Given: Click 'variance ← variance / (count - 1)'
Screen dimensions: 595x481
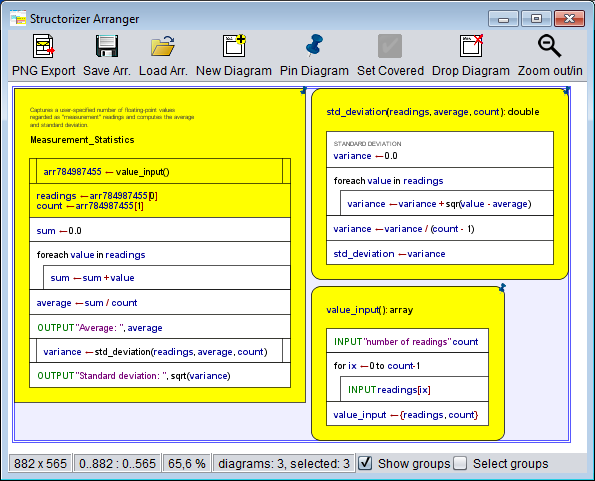Looking at the screenshot, I should click(x=440, y=229).
